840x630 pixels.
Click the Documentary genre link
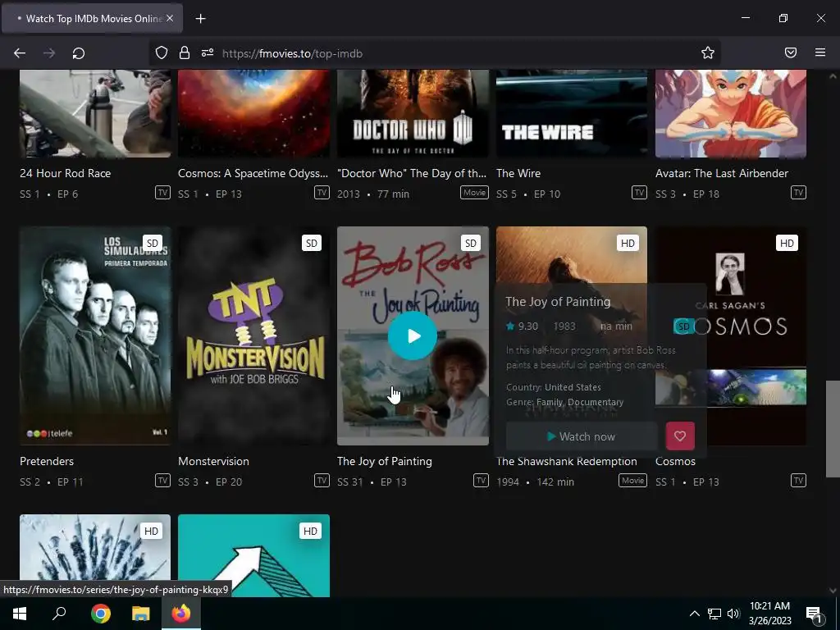596,402
